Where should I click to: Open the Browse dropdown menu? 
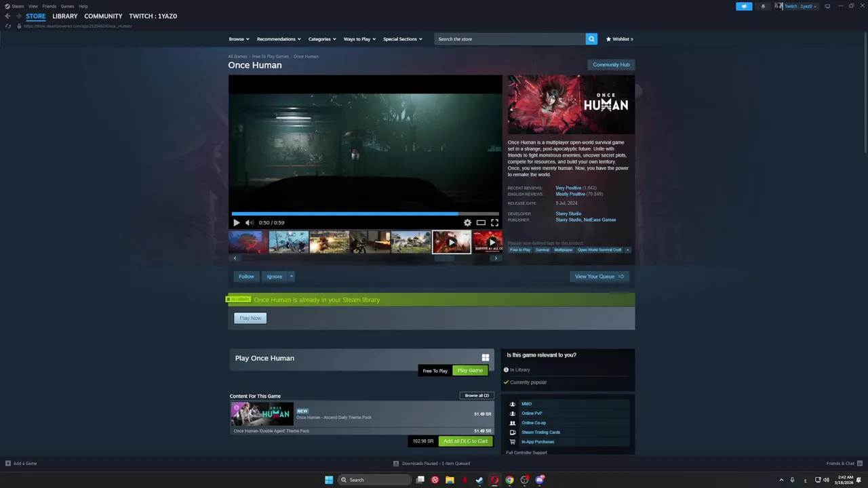pyautogui.click(x=239, y=39)
